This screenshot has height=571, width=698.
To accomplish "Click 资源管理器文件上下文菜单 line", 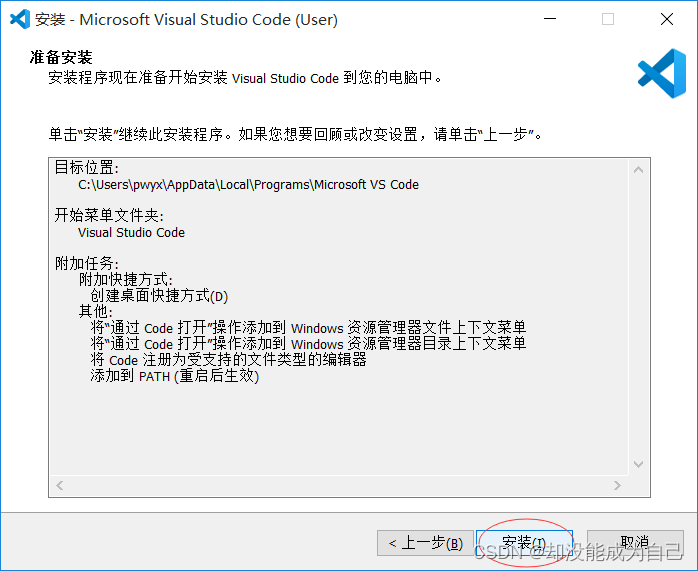I will 308,328.
